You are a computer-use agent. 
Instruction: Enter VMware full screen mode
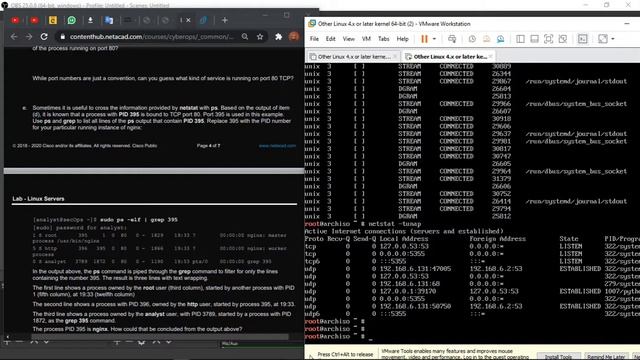(549, 39)
